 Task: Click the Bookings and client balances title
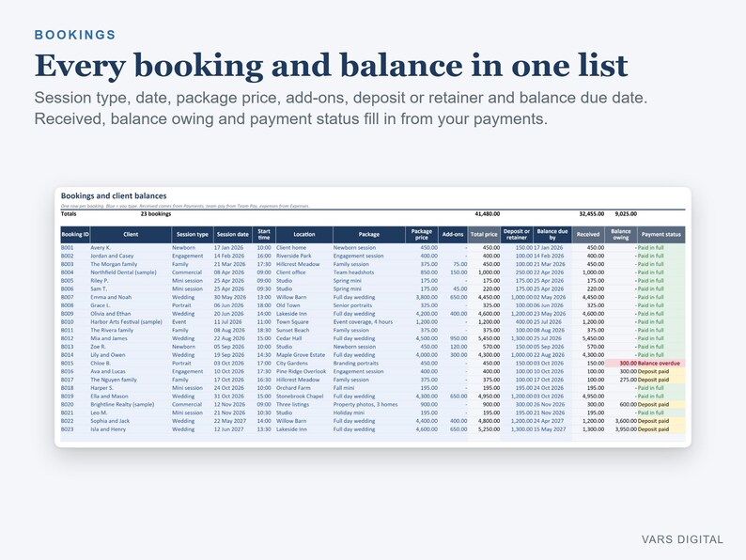tap(114, 195)
